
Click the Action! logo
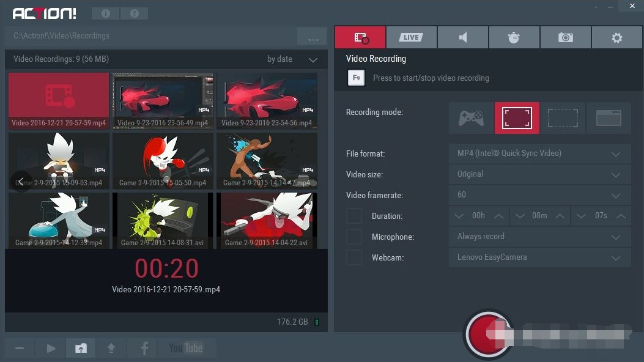(45, 14)
